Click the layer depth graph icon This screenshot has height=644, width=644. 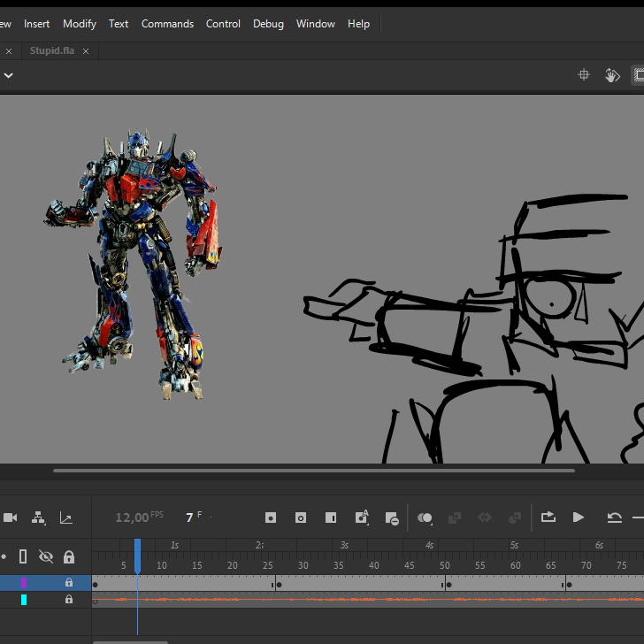click(x=66, y=517)
